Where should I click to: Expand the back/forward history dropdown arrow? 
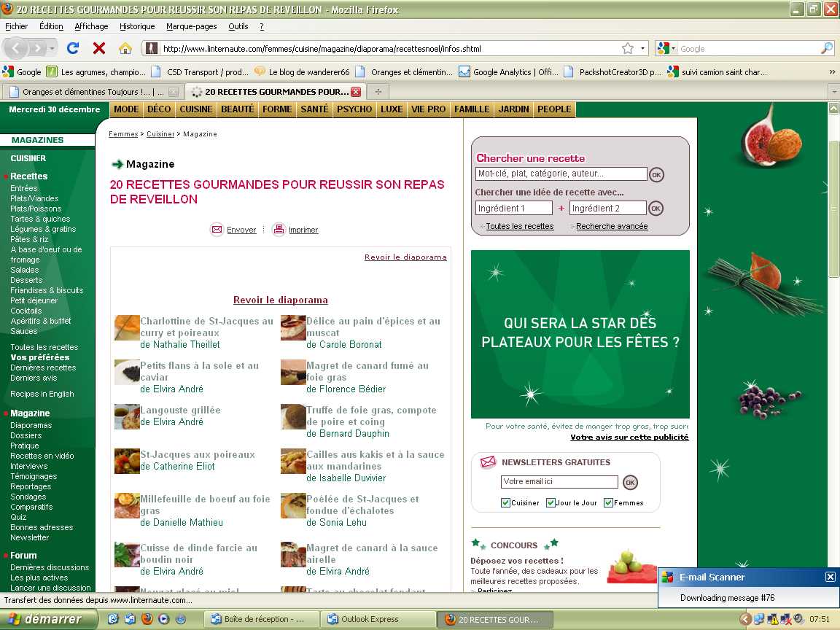[x=52, y=49]
